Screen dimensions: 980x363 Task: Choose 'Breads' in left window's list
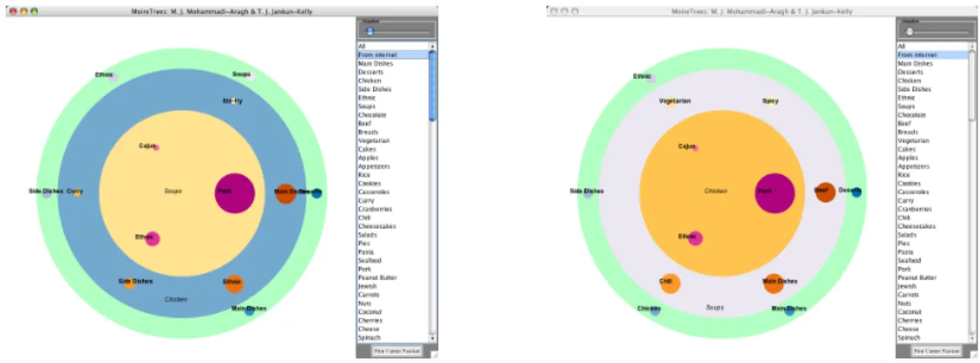[x=393, y=132]
